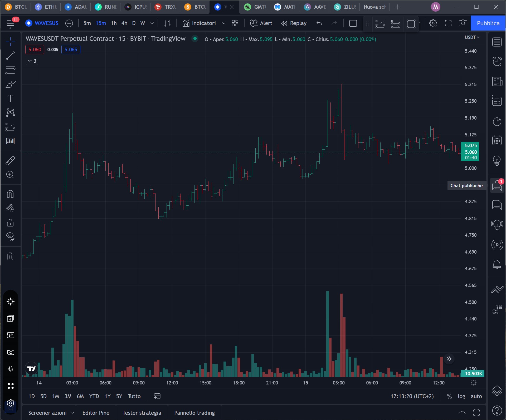Expand the bottom panel with up chevron
The image size is (506, 420).
(x=462, y=412)
